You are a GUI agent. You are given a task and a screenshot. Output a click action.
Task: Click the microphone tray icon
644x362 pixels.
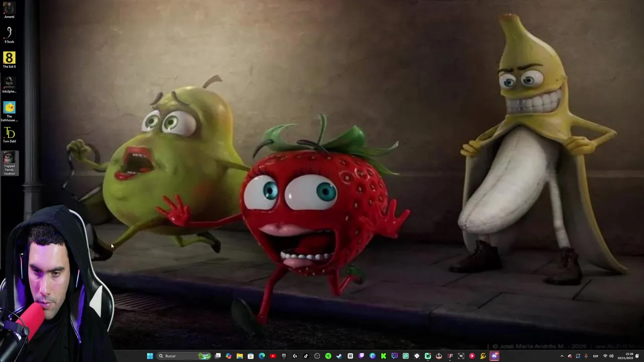pyautogui.click(x=586, y=356)
